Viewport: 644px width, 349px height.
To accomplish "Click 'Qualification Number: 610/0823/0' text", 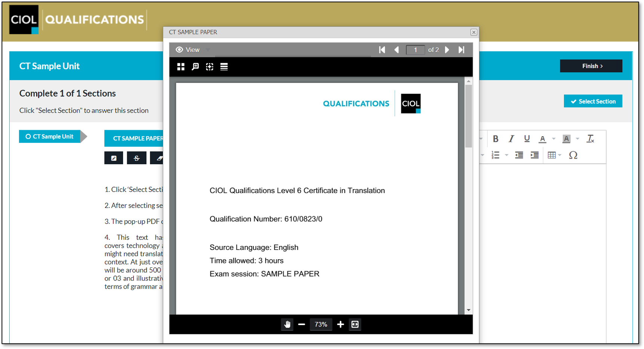I will (x=266, y=219).
